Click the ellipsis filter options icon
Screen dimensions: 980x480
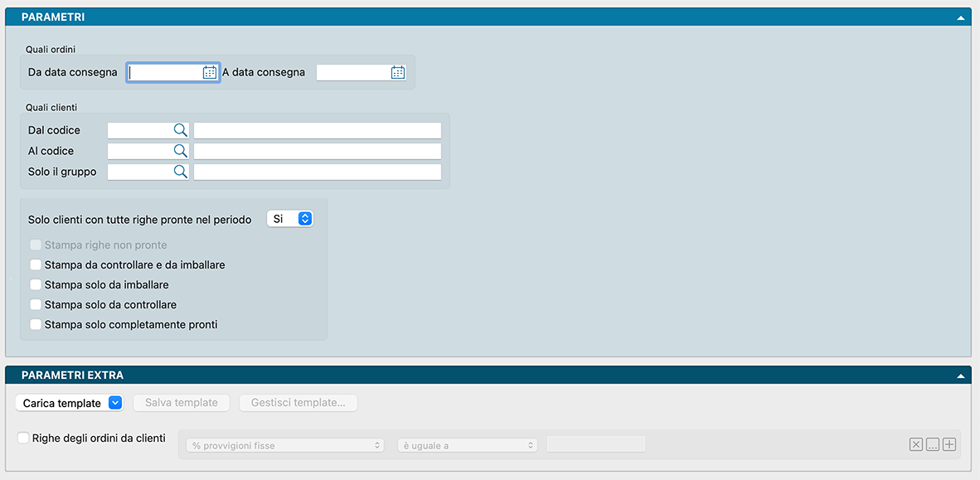pos(933,444)
